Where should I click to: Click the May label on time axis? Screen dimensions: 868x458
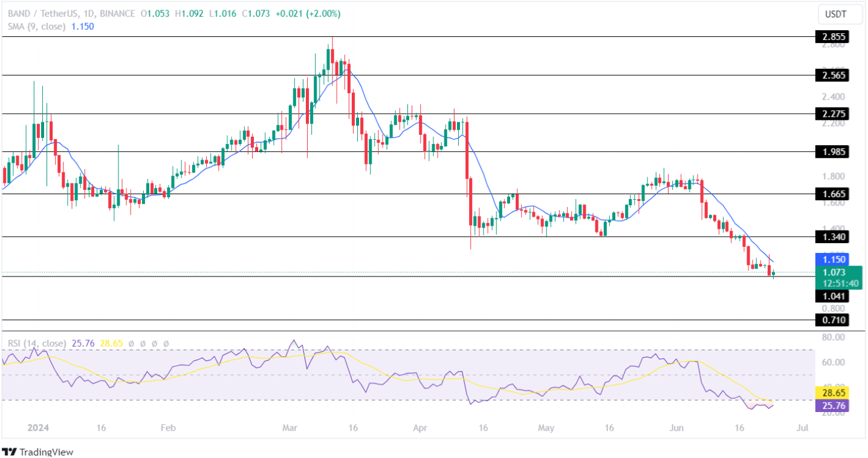click(x=546, y=428)
